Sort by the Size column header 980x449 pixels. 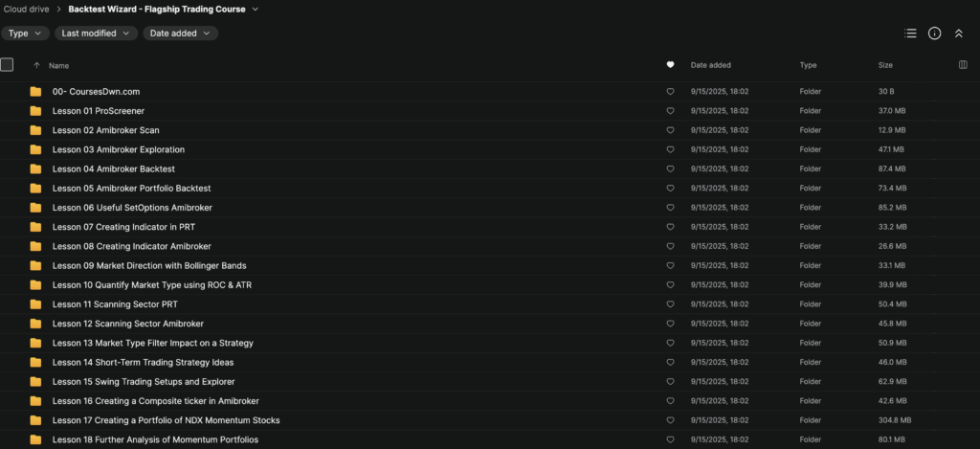[885, 65]
